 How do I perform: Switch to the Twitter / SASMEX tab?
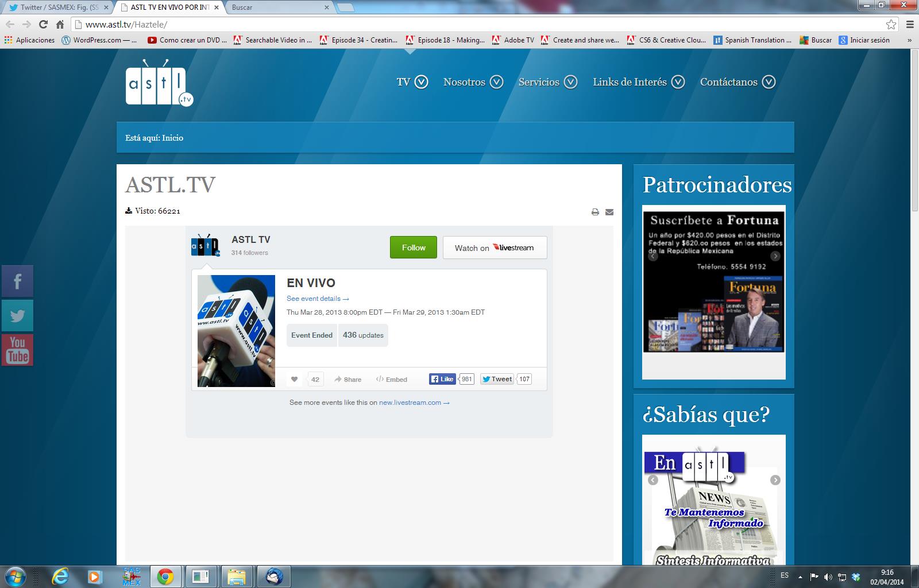[57, 7]
